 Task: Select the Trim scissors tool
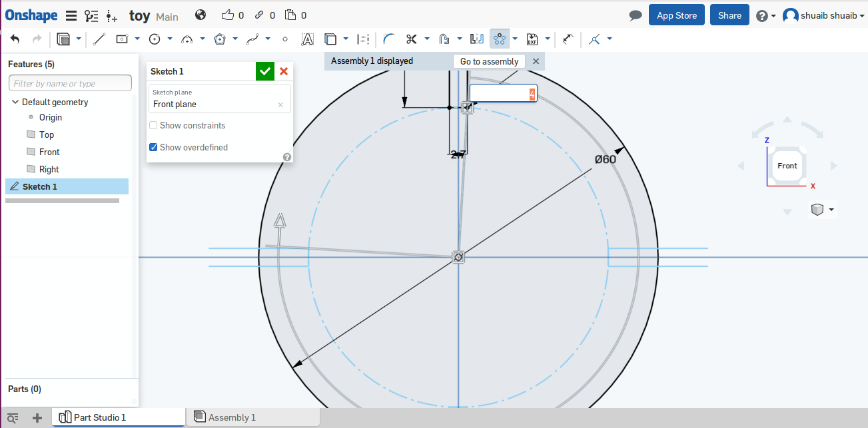point(411,39)
